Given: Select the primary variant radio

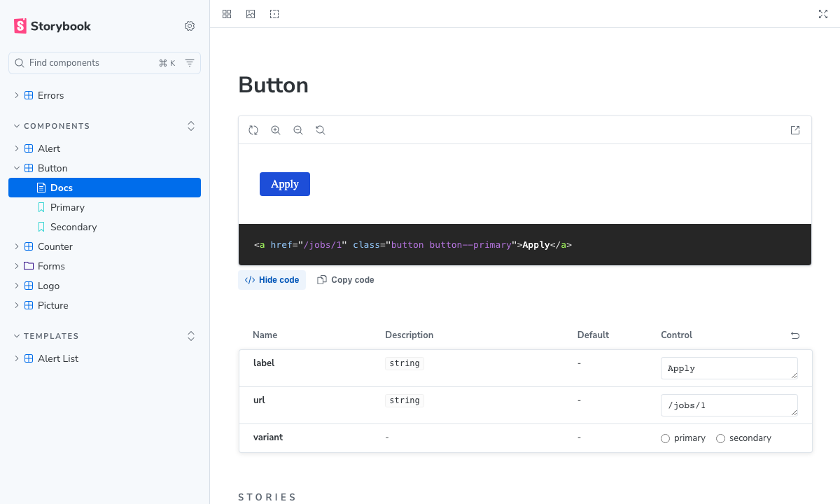Looking at the screenshot, I should coord(665,438).
